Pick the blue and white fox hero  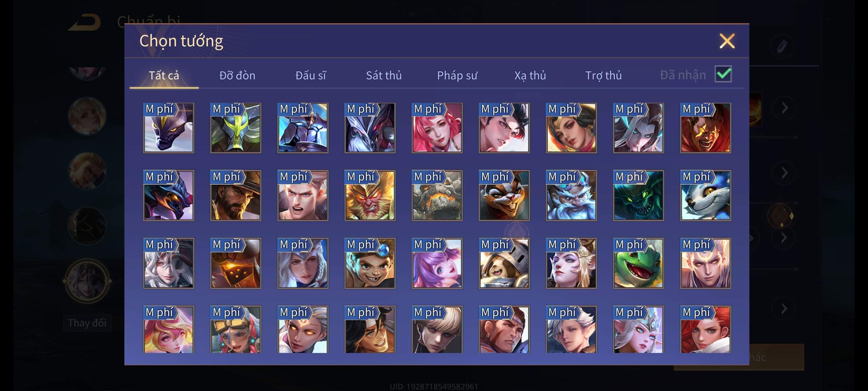tap(706, 195)
